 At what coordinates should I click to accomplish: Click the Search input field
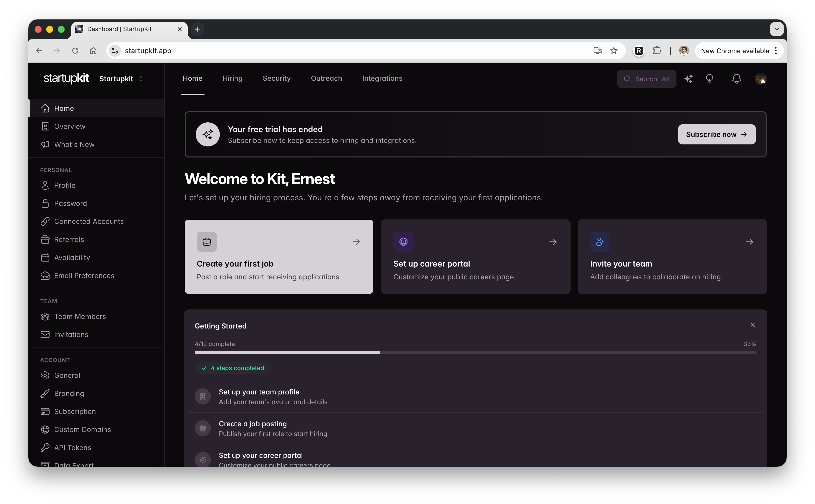tap(646, 79)
